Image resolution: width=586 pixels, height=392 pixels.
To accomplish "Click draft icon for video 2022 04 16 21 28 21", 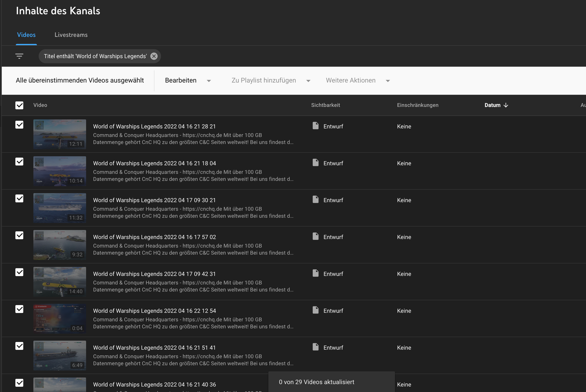I will (315, 126).
